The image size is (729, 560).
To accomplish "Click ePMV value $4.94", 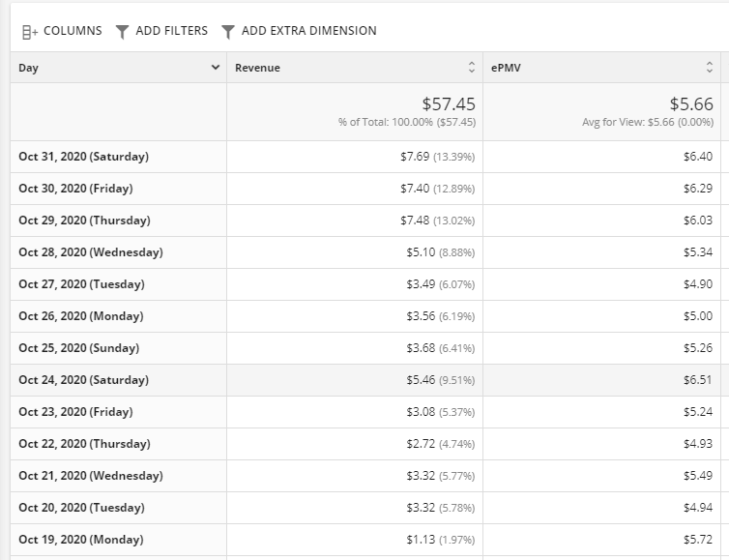I will pos(698,508).
